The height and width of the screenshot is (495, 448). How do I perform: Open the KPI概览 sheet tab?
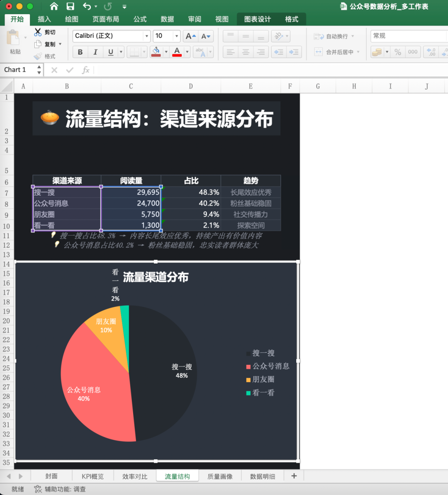click(x=93, y=476)
